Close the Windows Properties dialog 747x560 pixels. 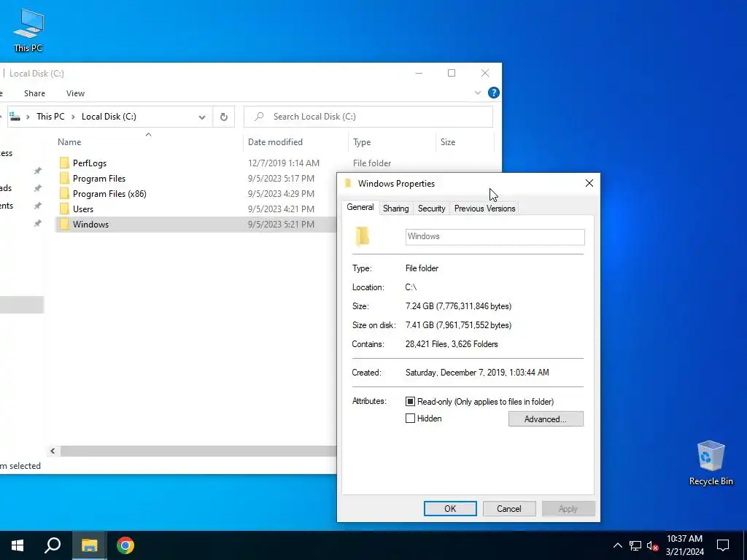(x=589, y=183)
